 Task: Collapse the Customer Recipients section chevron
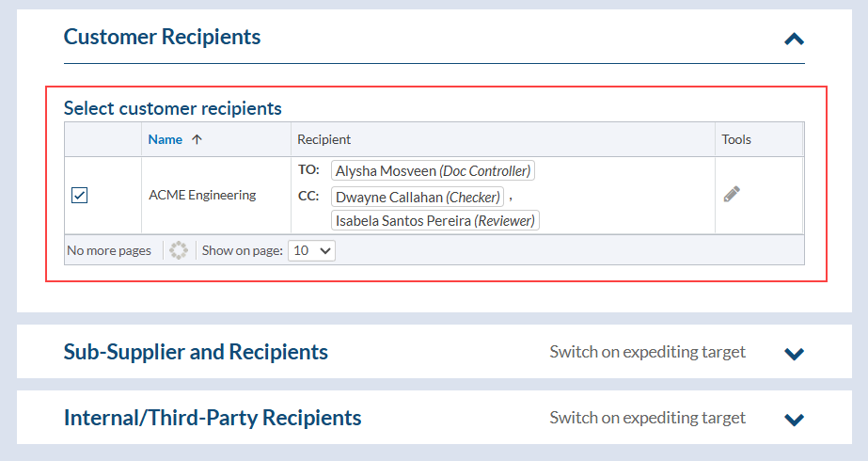[795, 39]
